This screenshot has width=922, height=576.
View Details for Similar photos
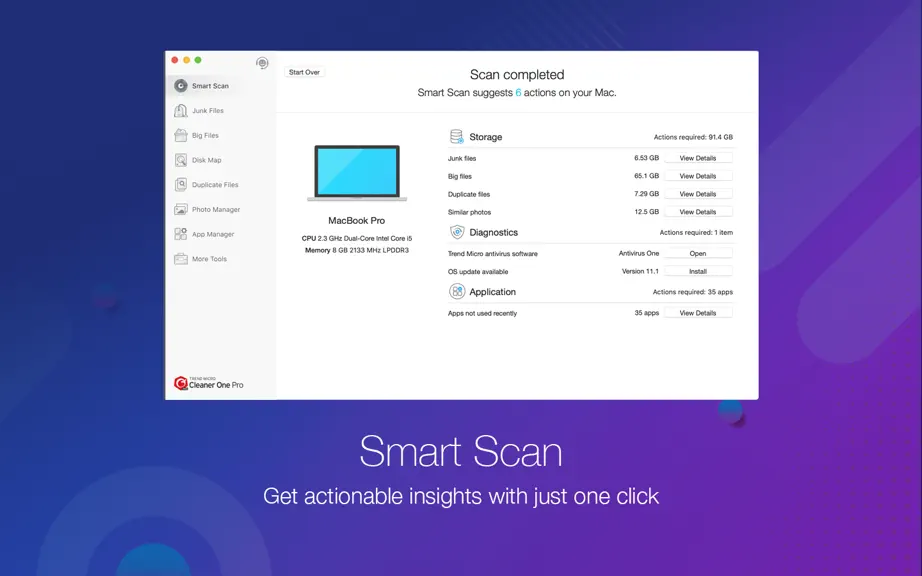(698, 212)
